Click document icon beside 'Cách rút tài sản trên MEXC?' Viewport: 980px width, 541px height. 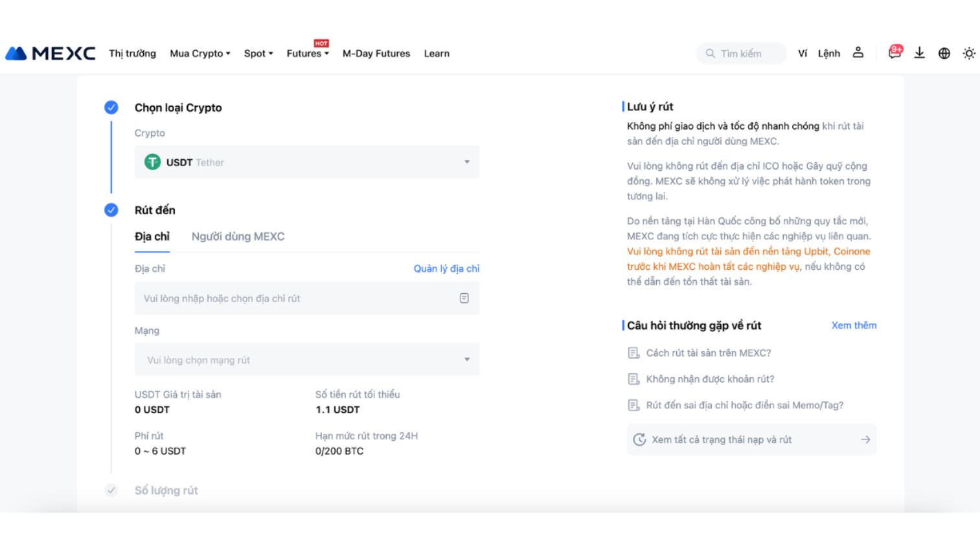click(x=633, y=353)
